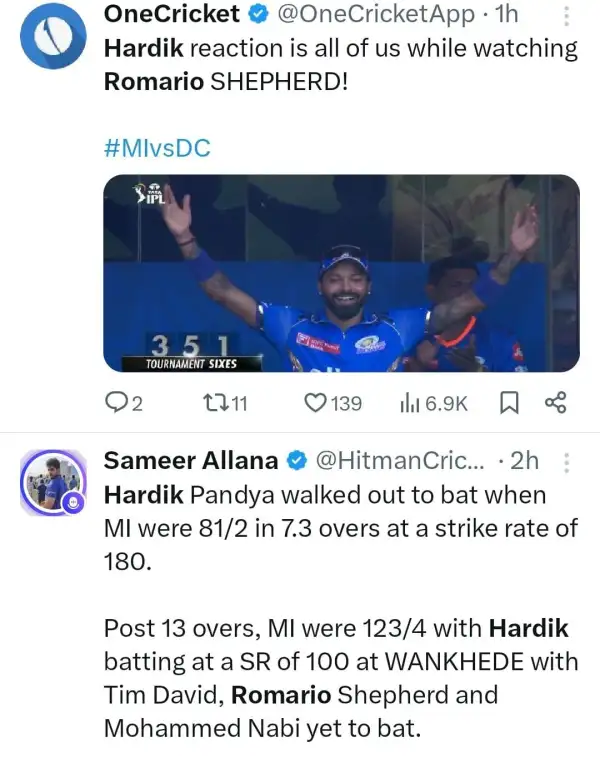
Task: Share the OneCricket tweet
Action: click(556, 403)
